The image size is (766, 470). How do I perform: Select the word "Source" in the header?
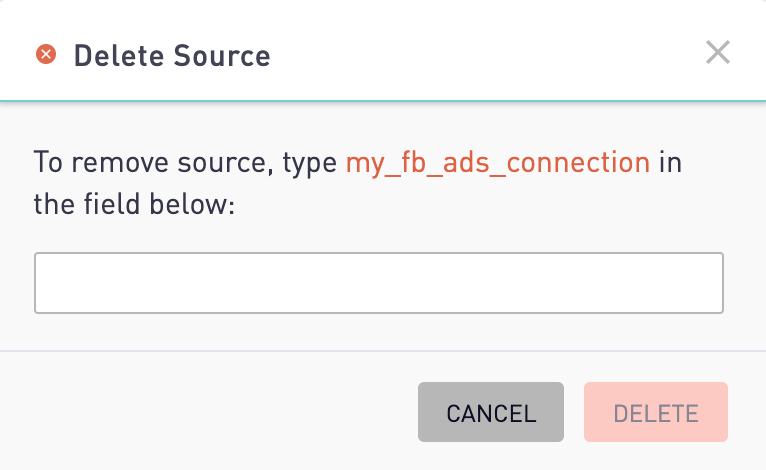coord(222,55)
